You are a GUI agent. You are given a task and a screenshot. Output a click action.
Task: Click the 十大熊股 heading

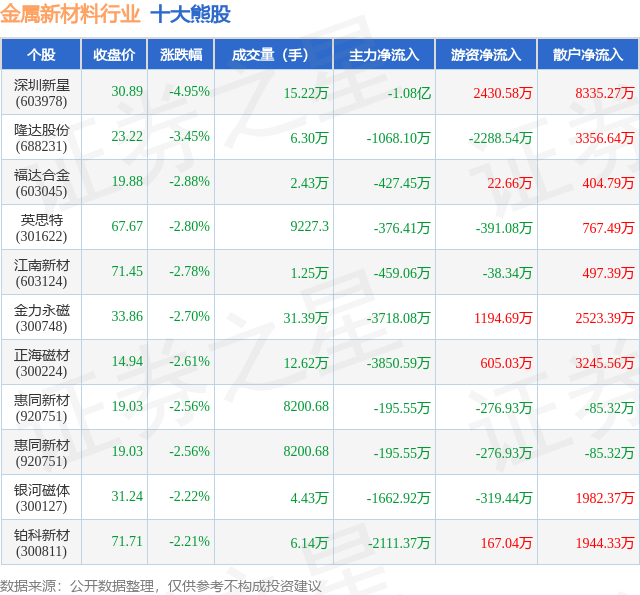(x=191, y=14)
